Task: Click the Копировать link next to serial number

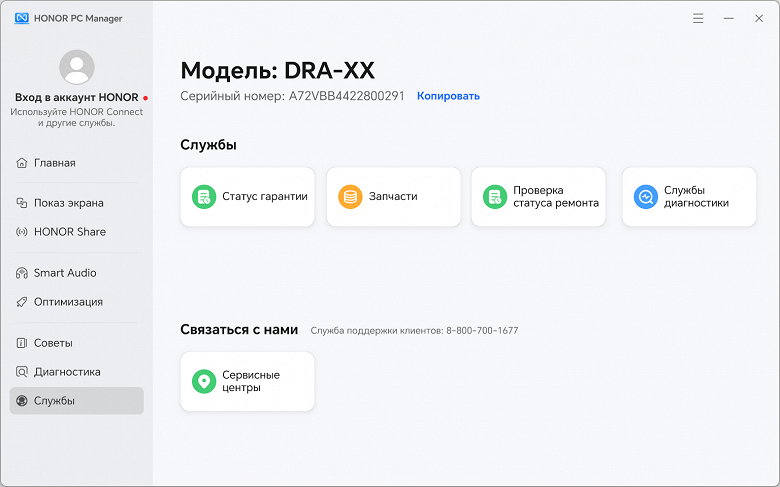Action: pyautogui.click(x=448, y=96)
